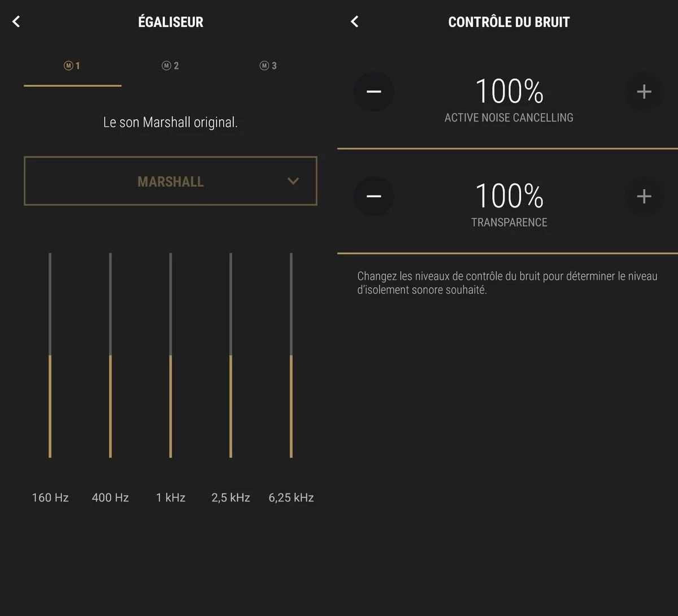Go back from the Égaliseur screen
The height and width of the screenshot is (616, 678).
tap(16, 21)
